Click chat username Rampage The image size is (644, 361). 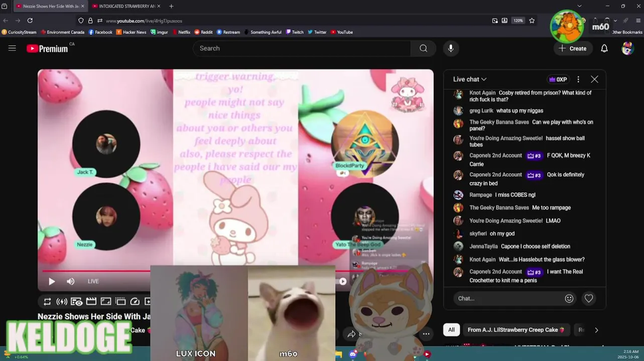(480, 195)
